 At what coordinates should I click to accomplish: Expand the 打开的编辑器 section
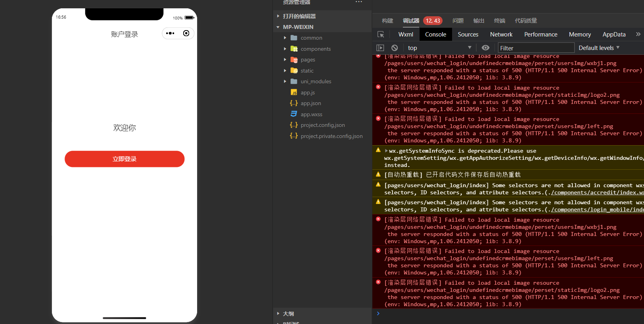(278, 16)
